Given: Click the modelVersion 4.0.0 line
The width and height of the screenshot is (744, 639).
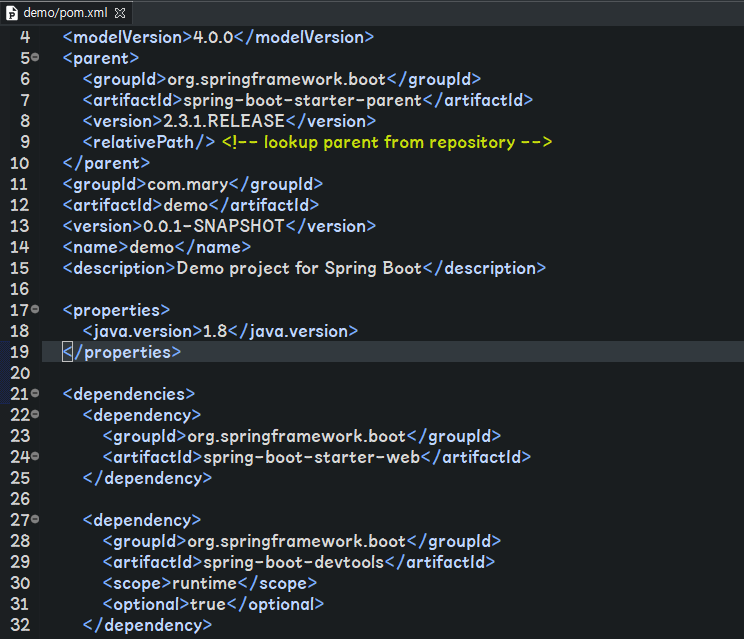Looking at the screenshot, I should (x=218, y=37).
